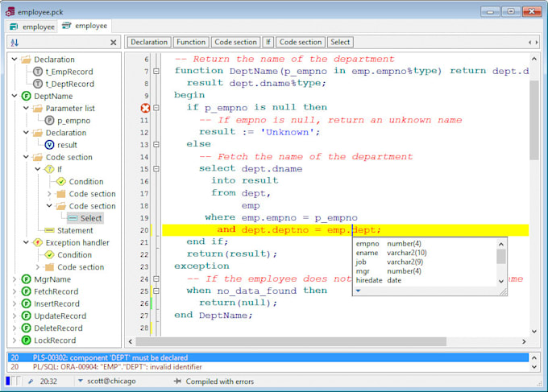
Task: Expand the FetchRecord tree node
Action: coord(15,291)
